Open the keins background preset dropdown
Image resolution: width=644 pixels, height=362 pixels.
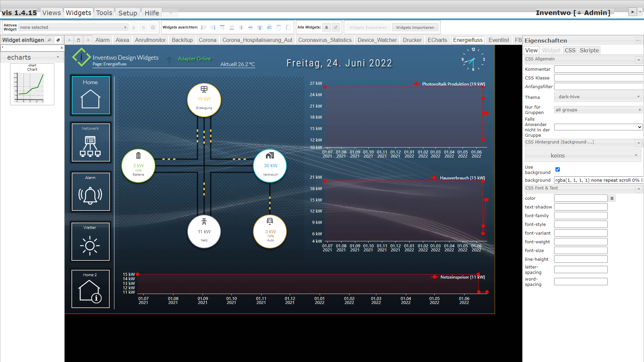tap(583, 156)
